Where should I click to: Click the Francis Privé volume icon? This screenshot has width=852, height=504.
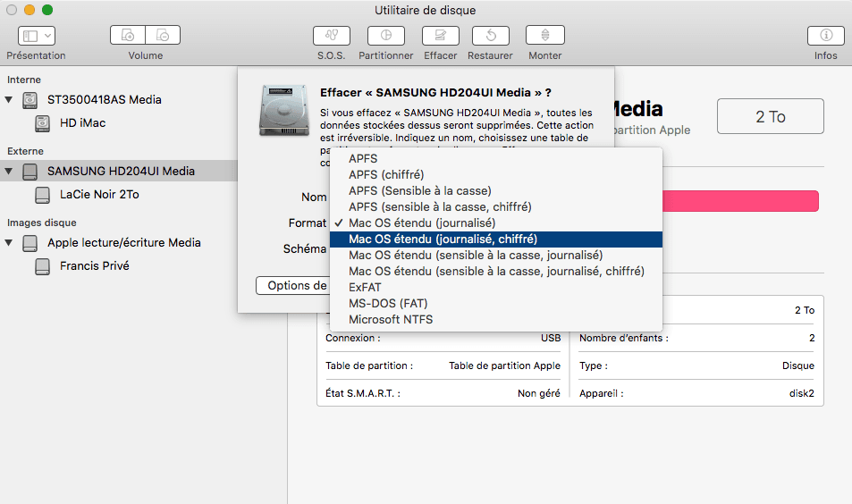coord(42,266)
